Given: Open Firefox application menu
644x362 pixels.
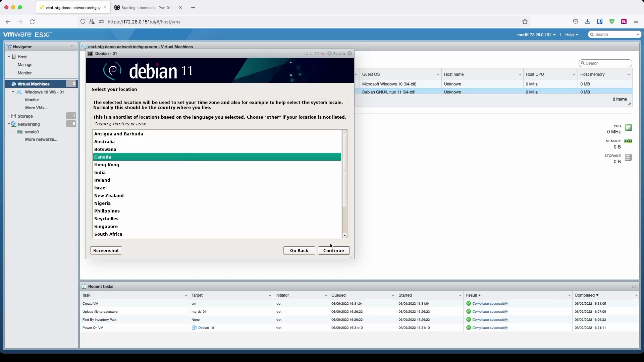Looking at the screenshot, I should (x=636, y=21).
